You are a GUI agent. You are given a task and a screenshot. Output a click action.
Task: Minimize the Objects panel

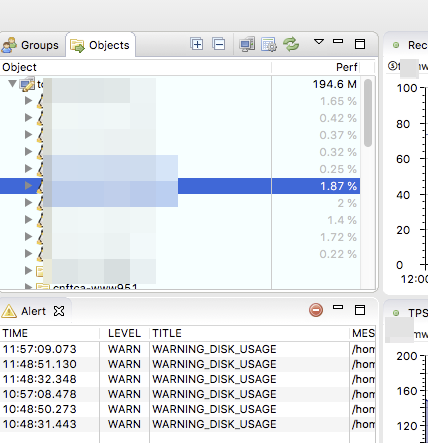pos(338,41)
